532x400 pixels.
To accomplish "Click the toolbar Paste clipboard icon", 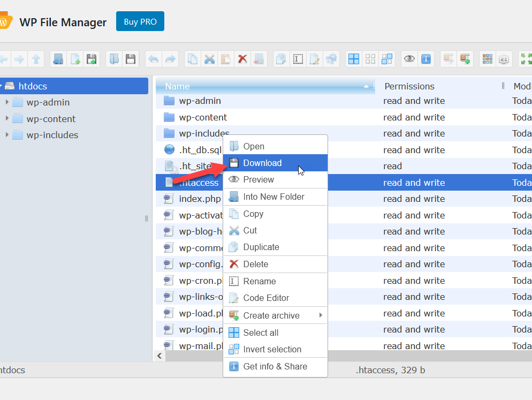I will (226, 59).
